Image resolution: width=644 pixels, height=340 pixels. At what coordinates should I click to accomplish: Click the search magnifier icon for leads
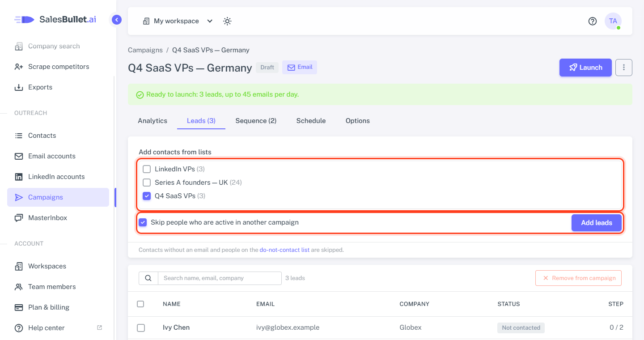(148, 278)
